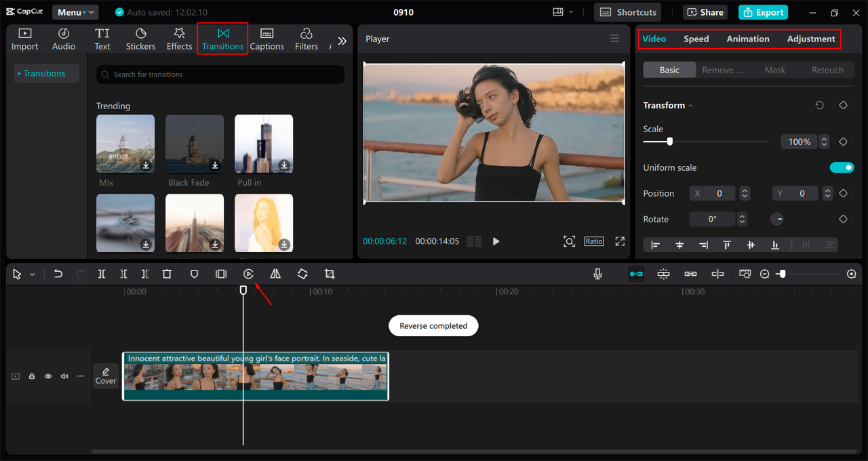Screen dimensions: 868x461
Task: Open the Import media panel
Action: click(x=24, y=39)
